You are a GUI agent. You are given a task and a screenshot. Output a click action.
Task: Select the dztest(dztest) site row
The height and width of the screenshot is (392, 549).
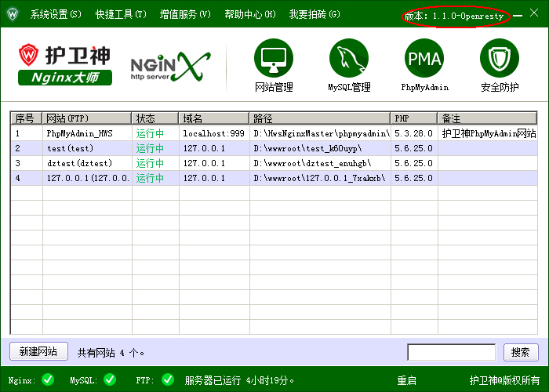tap(274, 163)
